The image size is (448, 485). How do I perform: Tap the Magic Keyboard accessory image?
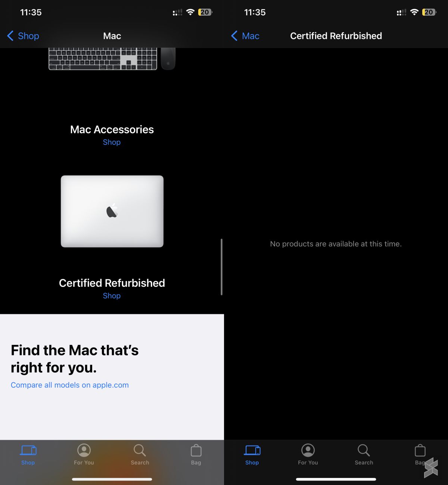point(103,59)
